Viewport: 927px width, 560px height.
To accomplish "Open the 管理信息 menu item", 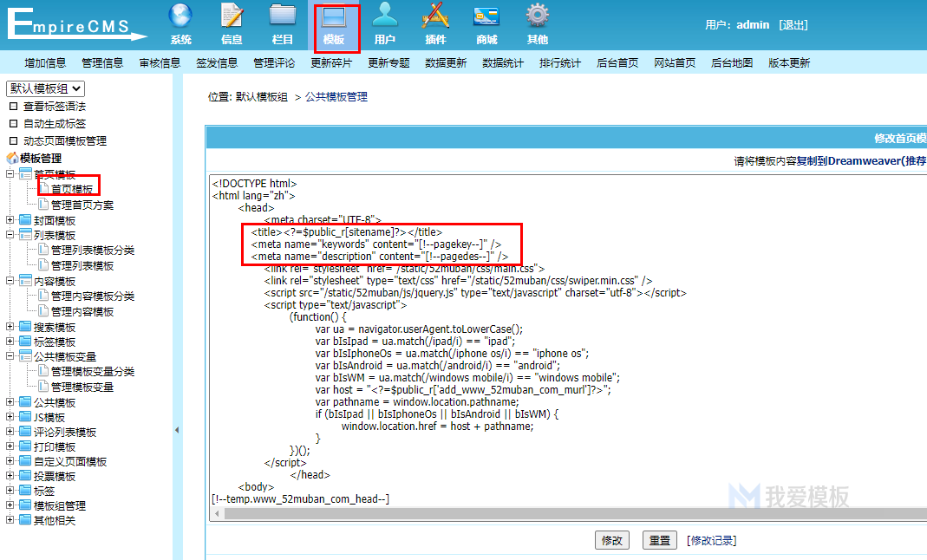I will pyautogui.click(x=102, y=62).
